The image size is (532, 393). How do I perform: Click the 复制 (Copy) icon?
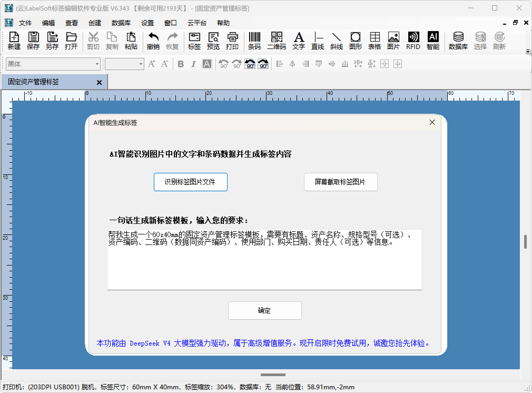click(x=112, y=41)
